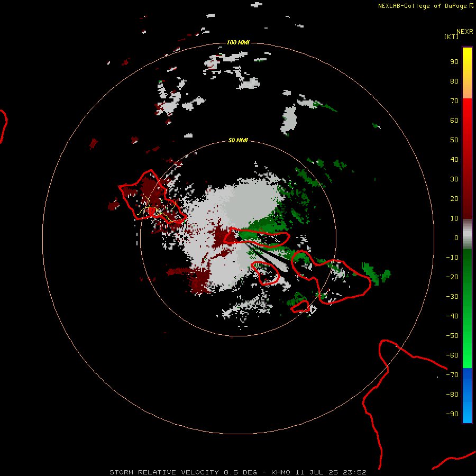This screenshot has height=476, width=476.
Task: Click the blue band of the color bar
Action: tap(467, 395)
